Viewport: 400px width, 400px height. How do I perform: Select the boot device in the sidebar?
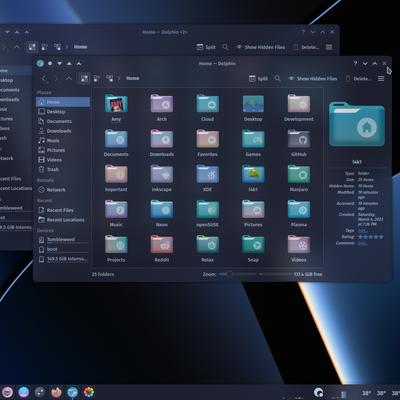(x=63, y=249)
